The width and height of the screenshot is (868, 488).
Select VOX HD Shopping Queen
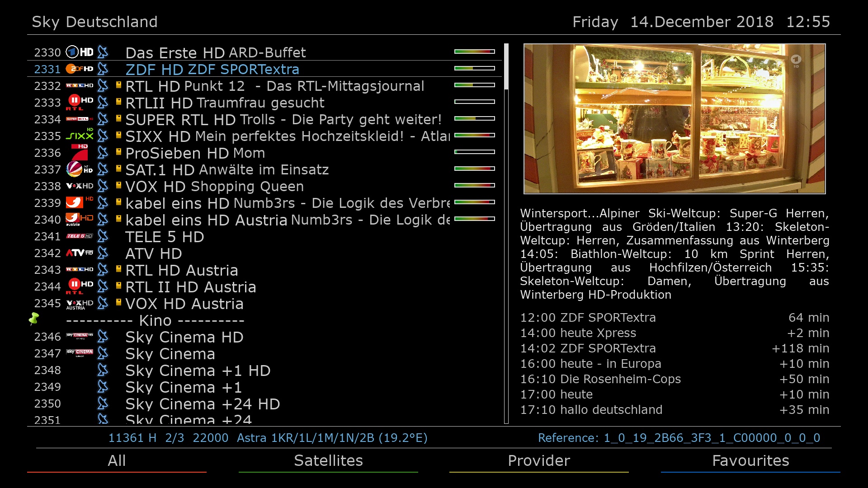click(x=264, y=186)
